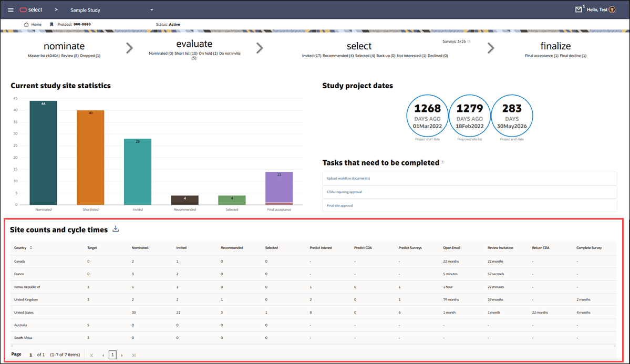
Task: Click the go-to-last-page pagination arrow
Action: click(x=133, y=355)
